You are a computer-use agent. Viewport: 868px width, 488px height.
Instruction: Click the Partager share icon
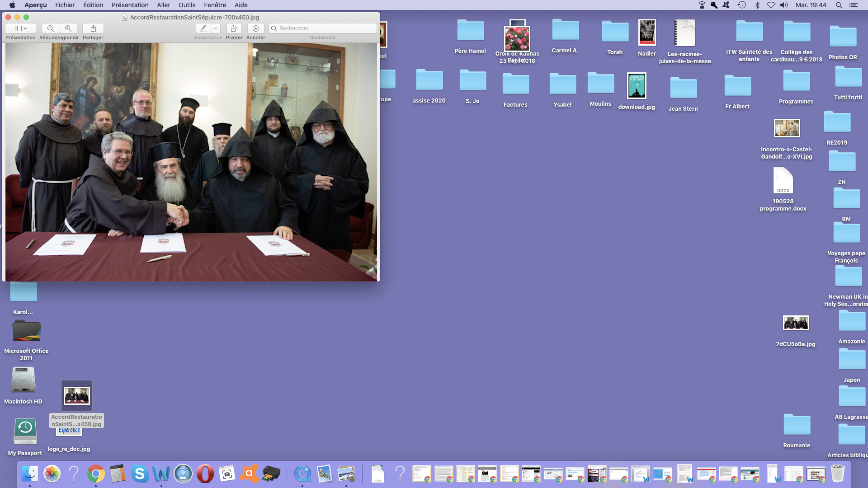[93, 28]
